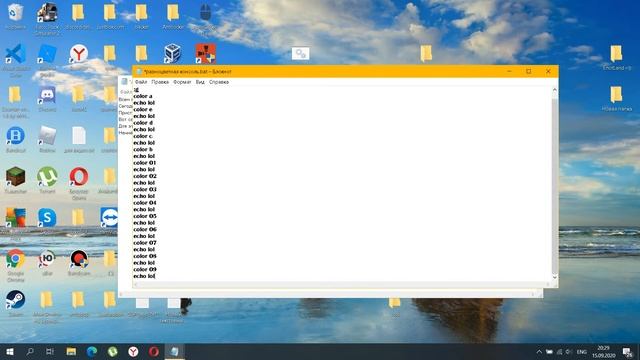This screenshot has height=360, width=640.
Task: Minimize the Notepad window
Action: tap(509, 71)
